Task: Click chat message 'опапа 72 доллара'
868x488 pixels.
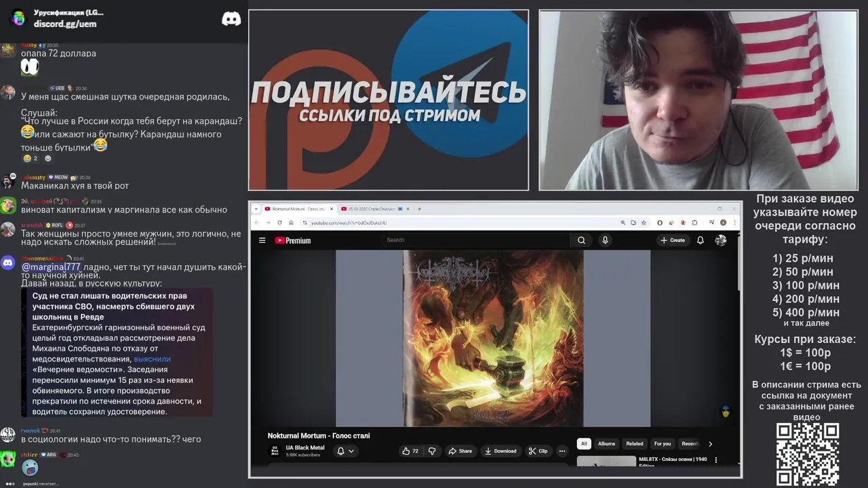Action: 58,53
